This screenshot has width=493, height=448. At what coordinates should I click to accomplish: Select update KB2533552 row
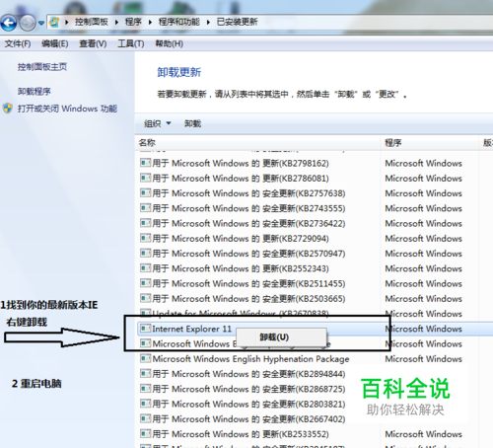[241, 434]
